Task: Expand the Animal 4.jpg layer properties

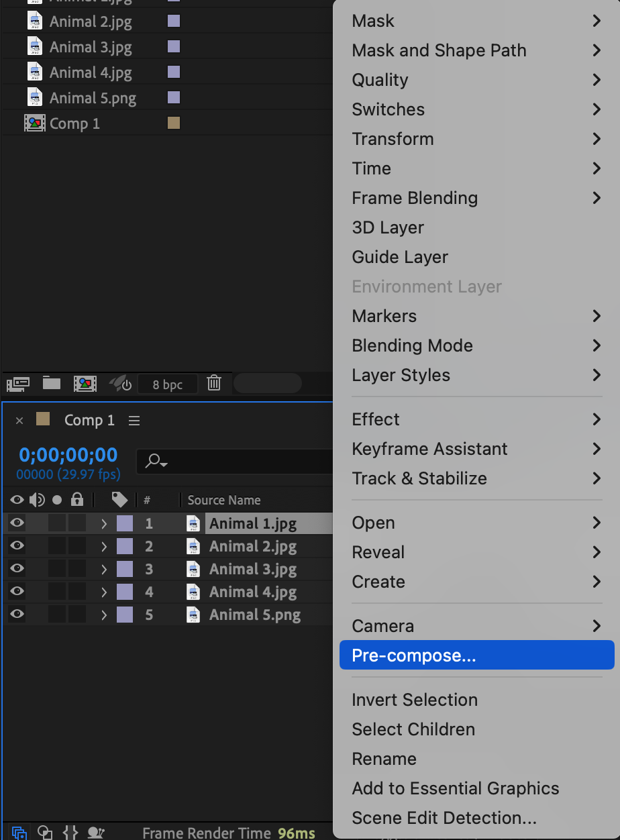Action: (x=104, y=592)
